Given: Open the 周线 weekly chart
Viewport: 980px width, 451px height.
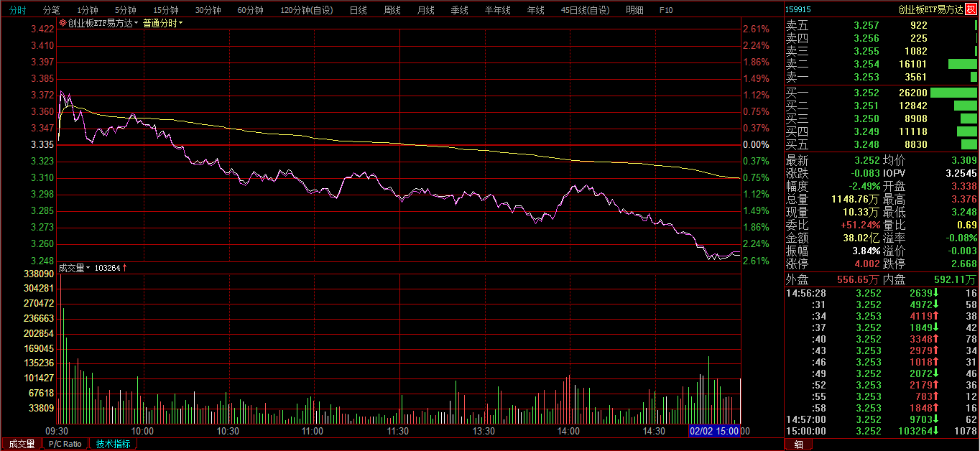Looking at the screenshot, I should point(392,10).
